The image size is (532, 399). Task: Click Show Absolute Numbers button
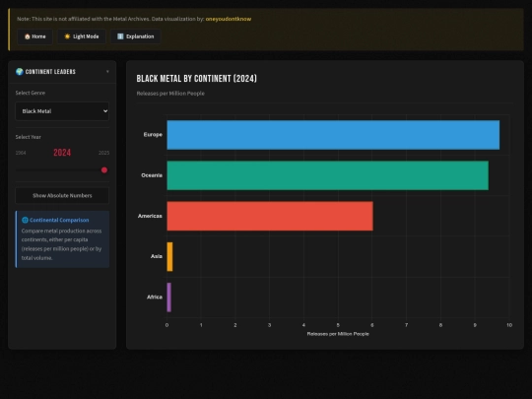pyautogui.click(x=62, y=196)
